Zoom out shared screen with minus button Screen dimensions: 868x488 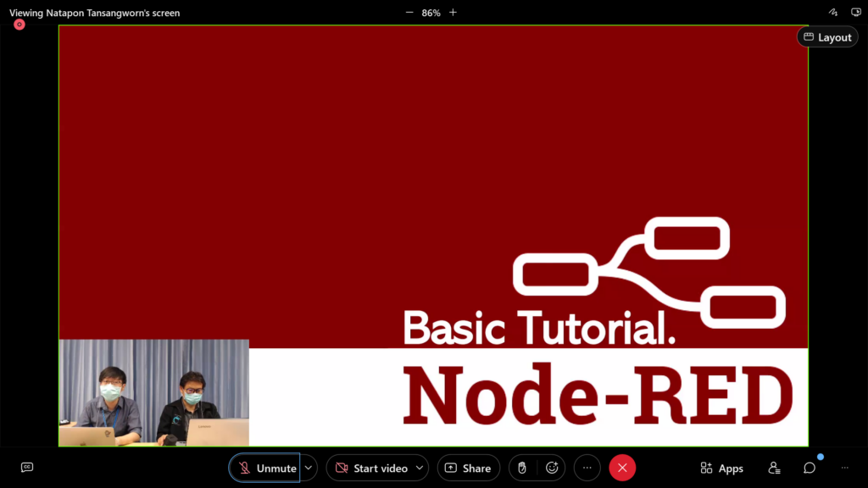pyautogui.click(x=409, y=13)
